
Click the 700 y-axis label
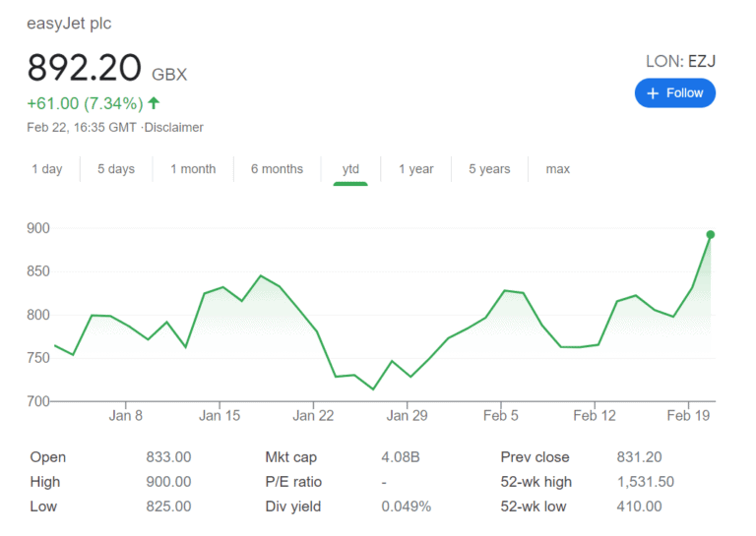38,401
